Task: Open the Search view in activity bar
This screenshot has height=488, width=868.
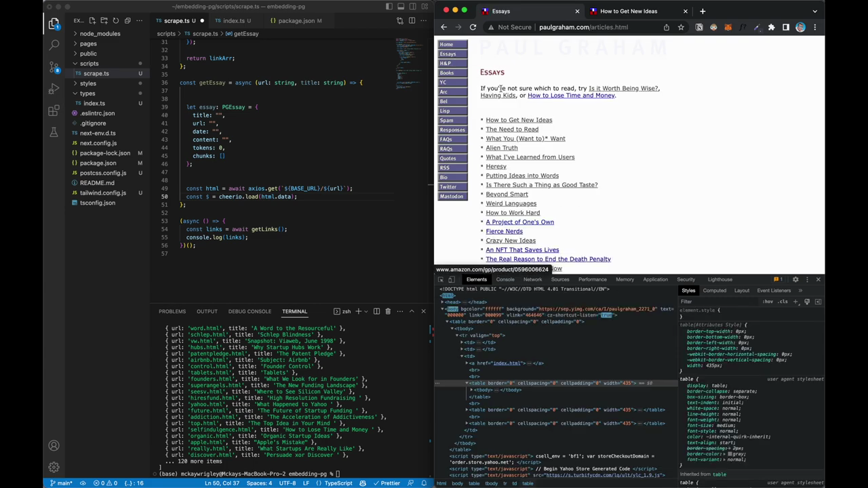Action: (x=54, y=45)
